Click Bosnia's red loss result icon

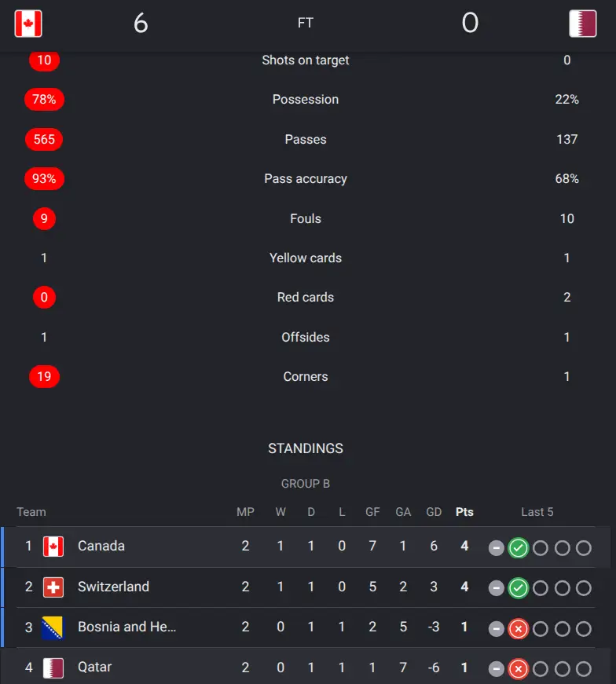pyautogui.click(x=519, y=628)
